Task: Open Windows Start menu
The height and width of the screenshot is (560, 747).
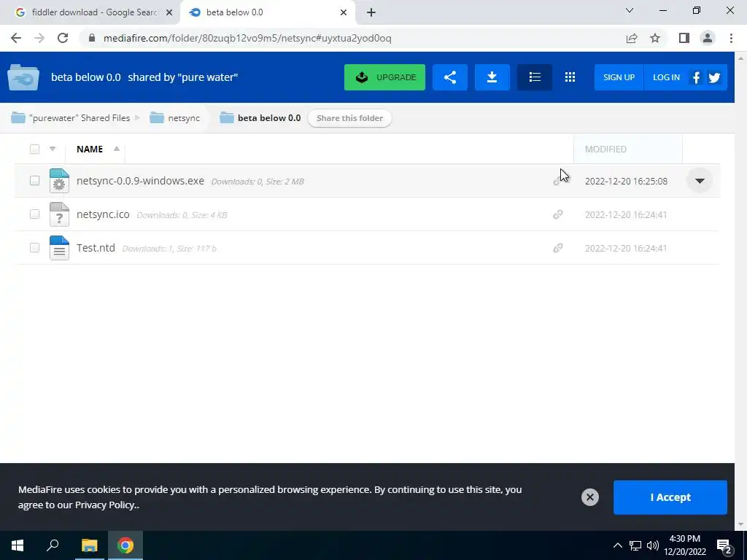Action: [18, 545]
